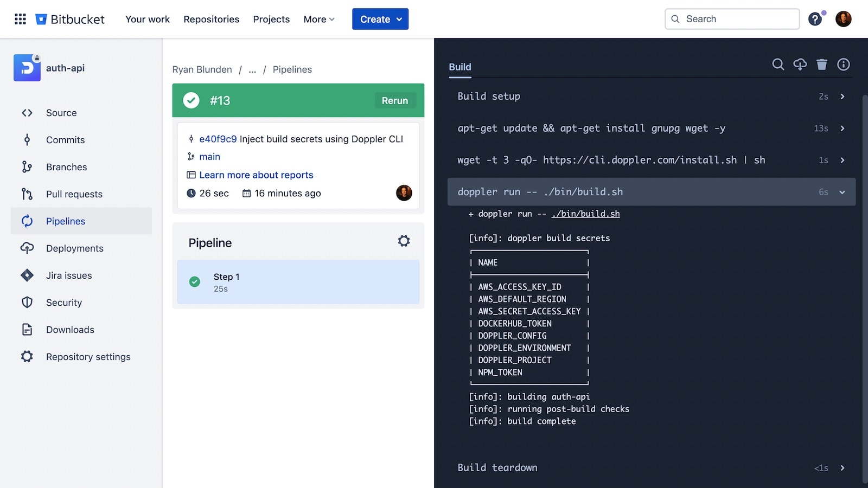Image resolution: width=868 pixels, height=488 pixels.
Task: Switch to the Commits section
Action: pyautogui.click(x=65, y=139)
